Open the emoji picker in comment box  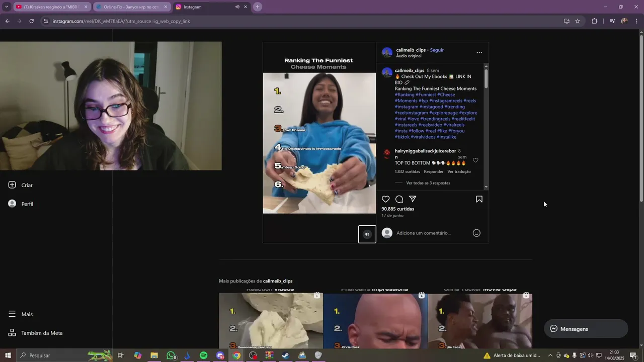point(476,233)
